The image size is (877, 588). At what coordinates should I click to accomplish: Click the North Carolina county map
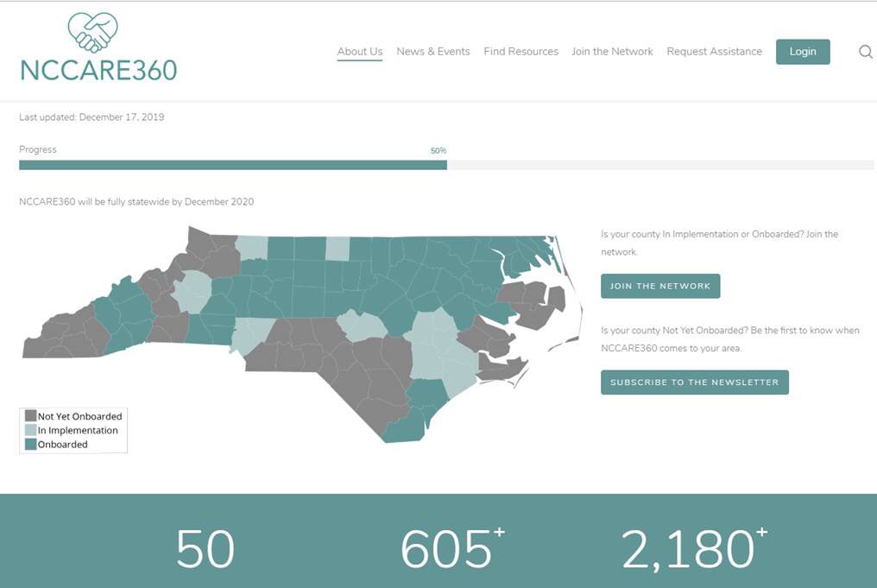(x=302, y=334)
